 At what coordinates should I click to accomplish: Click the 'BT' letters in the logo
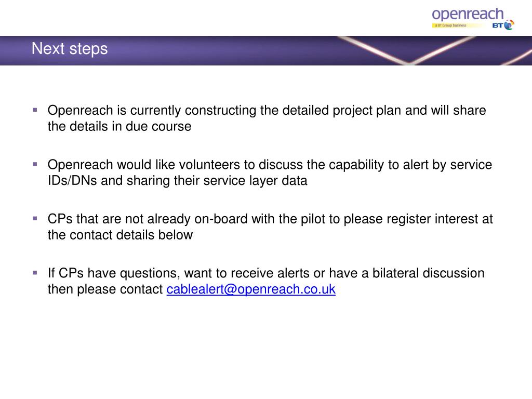tap(497, 25)
